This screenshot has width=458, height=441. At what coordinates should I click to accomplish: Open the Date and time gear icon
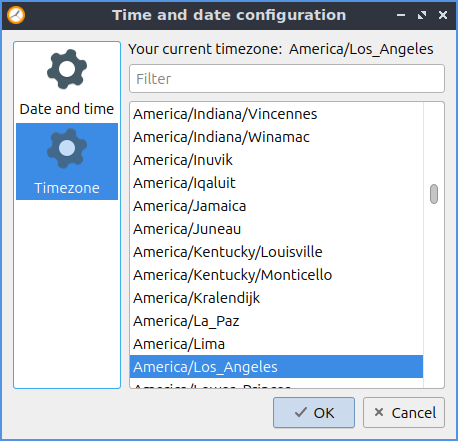67,69
